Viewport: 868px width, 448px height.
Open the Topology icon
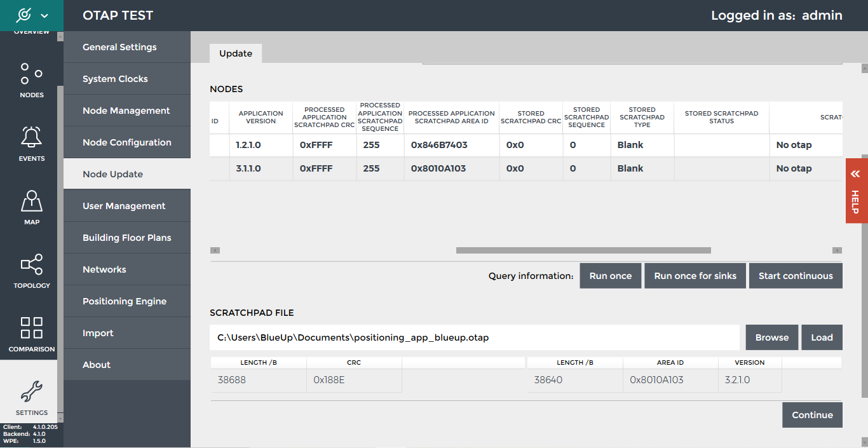31,264
